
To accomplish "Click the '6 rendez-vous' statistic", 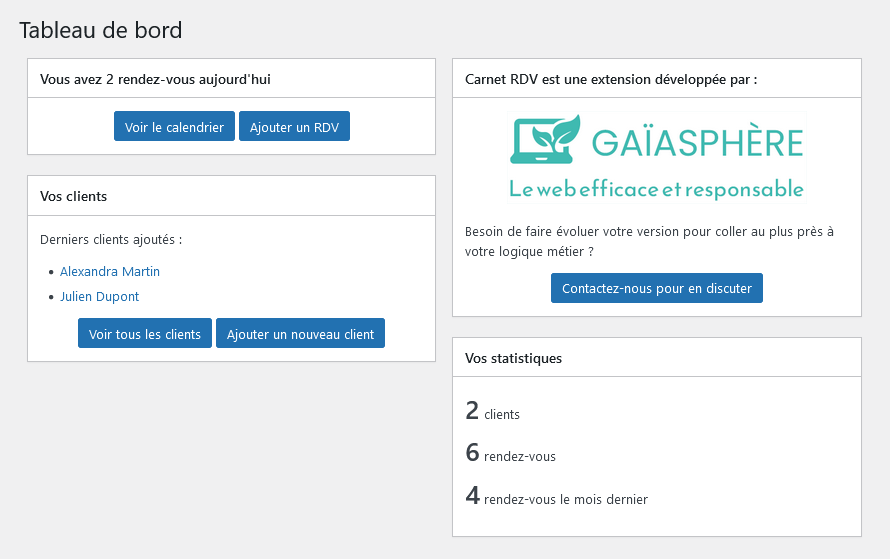I will coord(511,454).
